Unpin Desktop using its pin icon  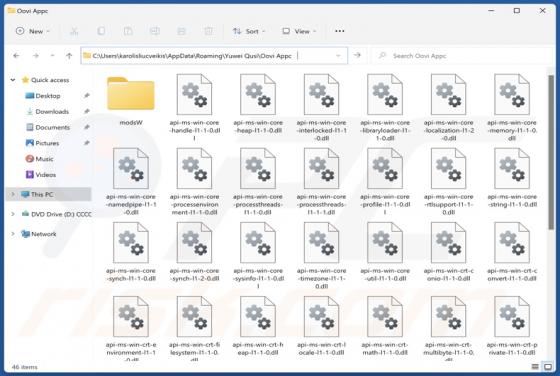pos(86,96)
